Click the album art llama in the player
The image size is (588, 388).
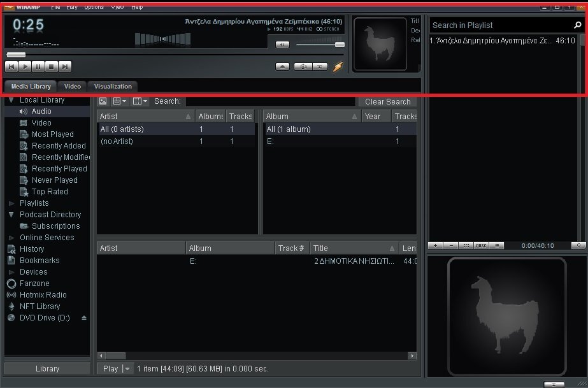tap(380, 44)
